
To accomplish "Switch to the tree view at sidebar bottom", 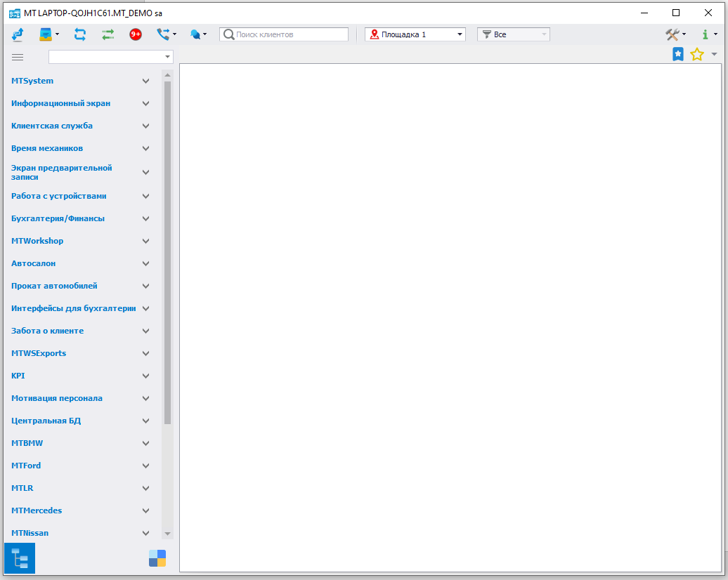I will pyautogui.click(x=20, y=558).
